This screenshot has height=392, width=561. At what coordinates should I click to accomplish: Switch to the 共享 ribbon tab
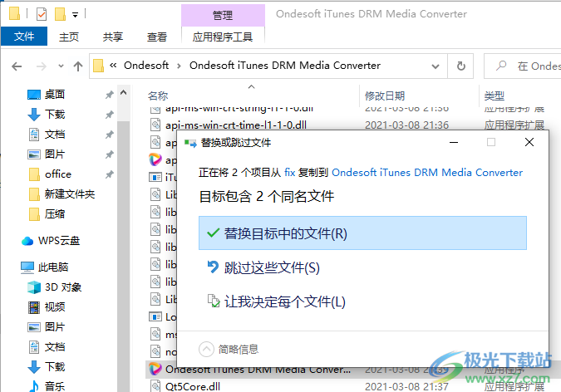coord(113,37)
